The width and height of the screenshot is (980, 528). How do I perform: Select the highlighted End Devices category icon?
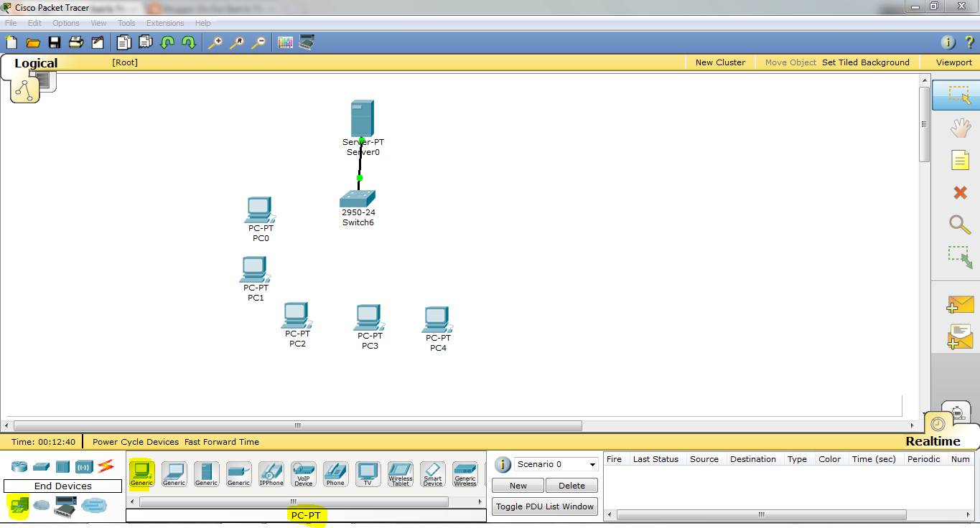tap(19, 506)
